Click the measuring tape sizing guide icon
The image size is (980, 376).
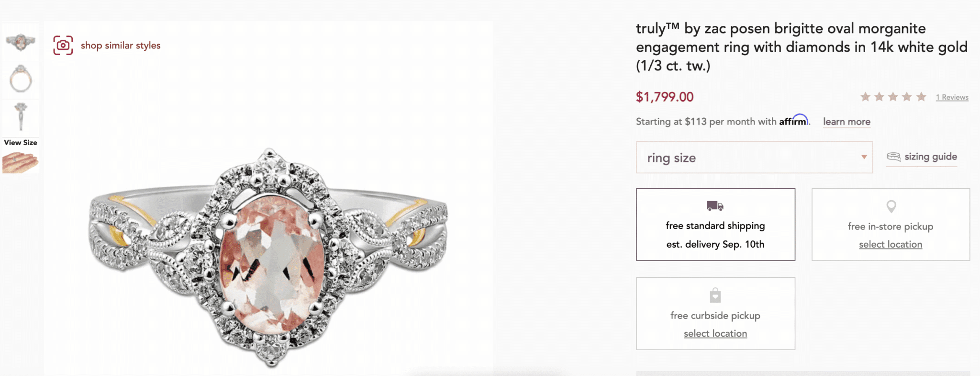coord(893,157)
